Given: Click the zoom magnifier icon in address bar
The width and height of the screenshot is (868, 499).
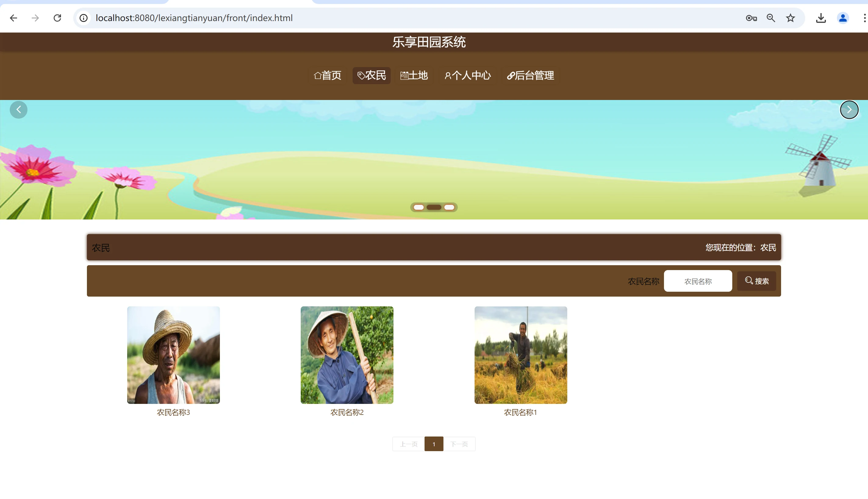Looking at the screenshot, I should (x=771, y=18).
